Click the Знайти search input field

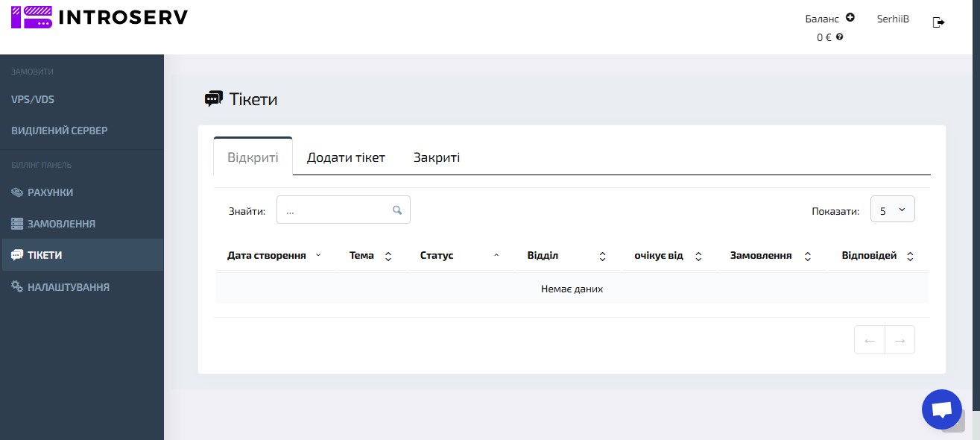tap(335, 210)
